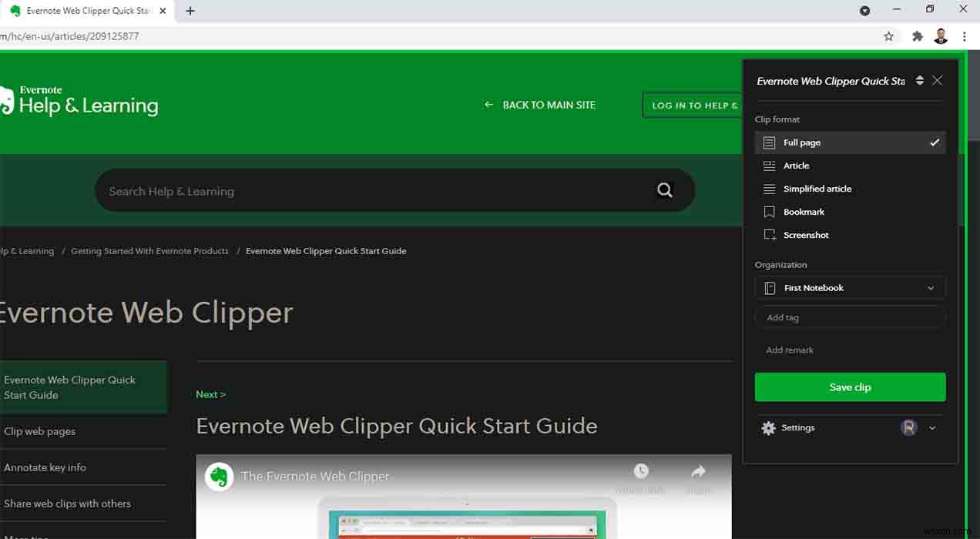Image resolution: width=980 pixels, height=539 pixels.
Task: Open Chrome's three-dot menu
Action: click(x=965, y=36)
